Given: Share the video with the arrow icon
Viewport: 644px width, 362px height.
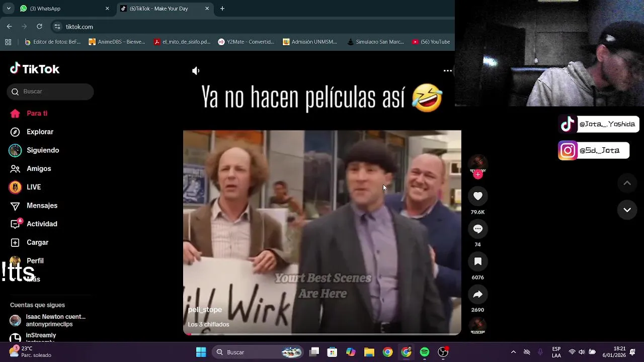Looking at the screenshot, I should pos(477,294).
